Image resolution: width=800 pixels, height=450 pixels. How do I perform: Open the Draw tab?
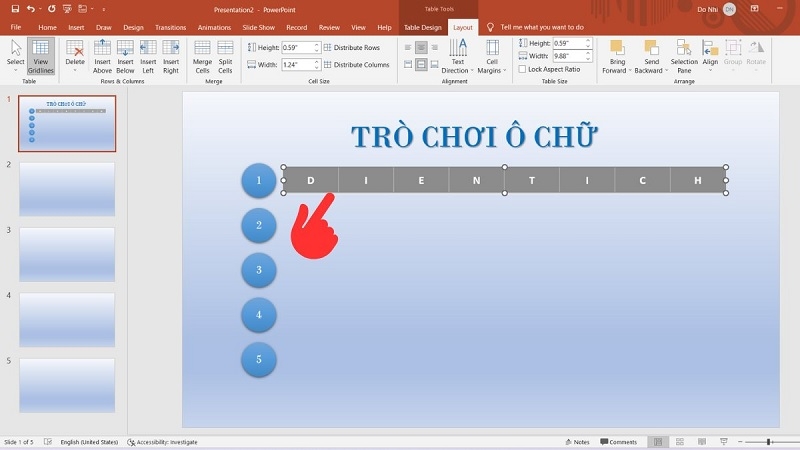click(104, 27)
